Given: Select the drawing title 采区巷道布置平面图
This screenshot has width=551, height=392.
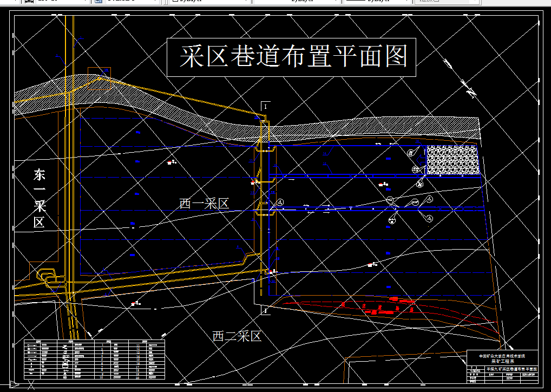Looking at the screenshot, I should coord(294,56).
